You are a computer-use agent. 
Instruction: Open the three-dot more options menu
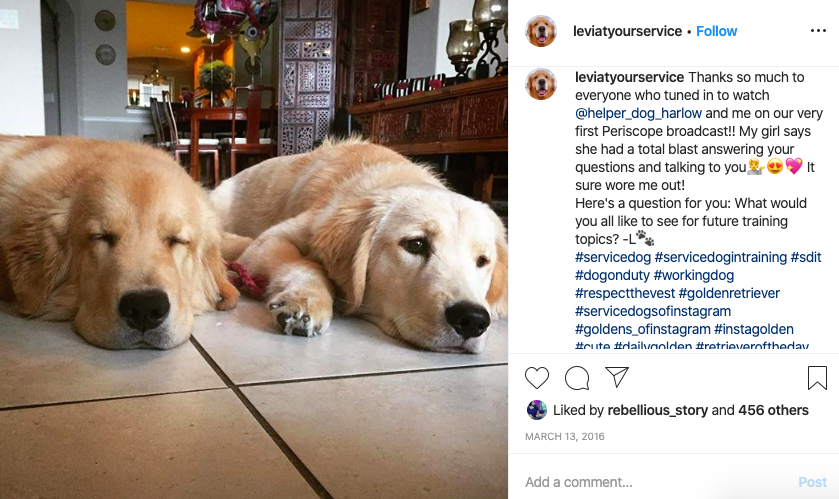click(818, 31)
